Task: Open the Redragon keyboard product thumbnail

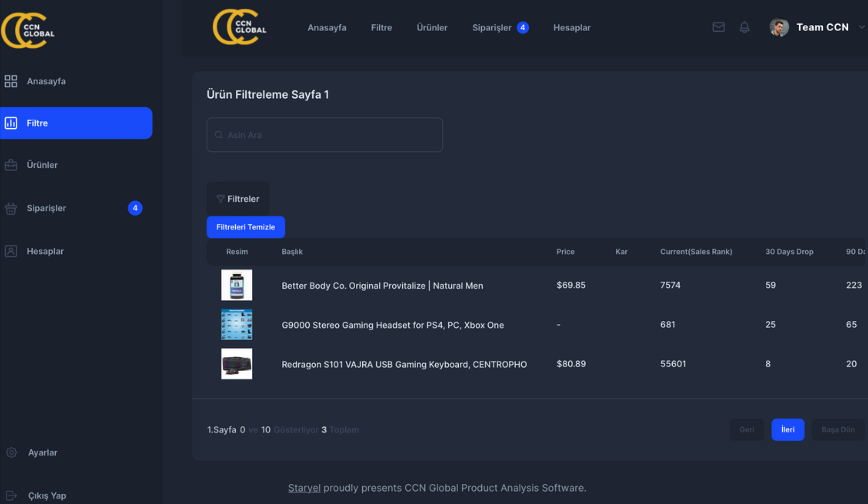Action: point(237,364)
